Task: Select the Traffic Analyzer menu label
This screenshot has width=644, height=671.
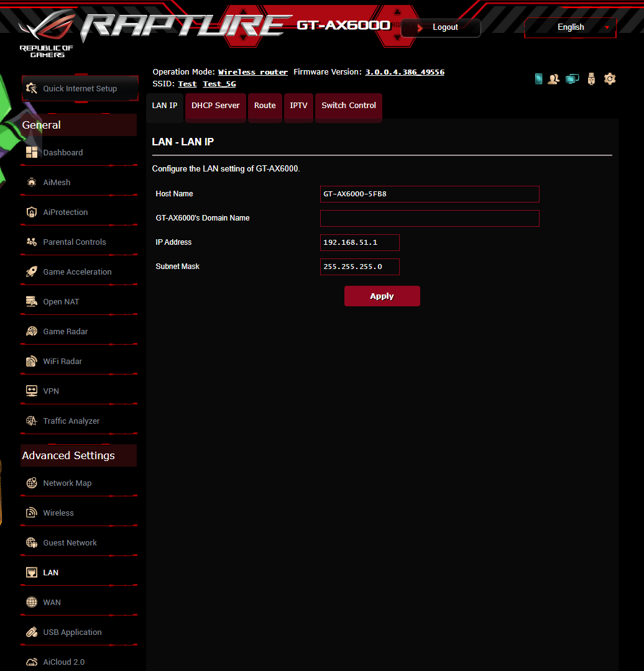Action: click(71, 421)
